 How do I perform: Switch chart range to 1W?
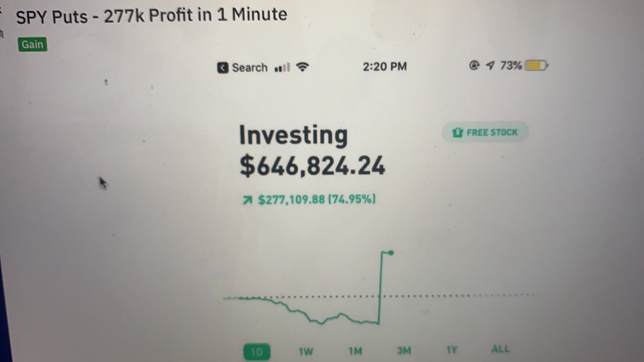click(x=306, y=351)
